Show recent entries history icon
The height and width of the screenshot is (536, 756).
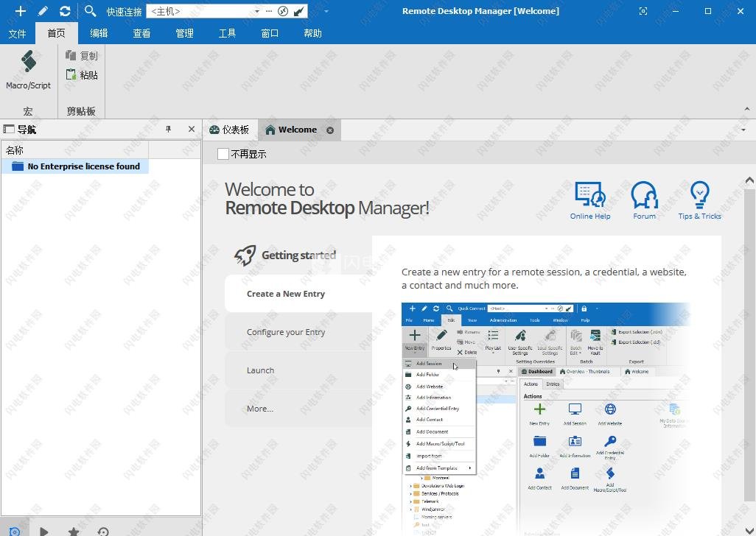[x=102, y=531]
